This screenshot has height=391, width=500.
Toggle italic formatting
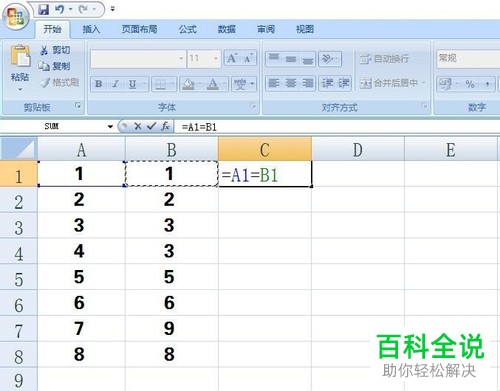point(115,84)
